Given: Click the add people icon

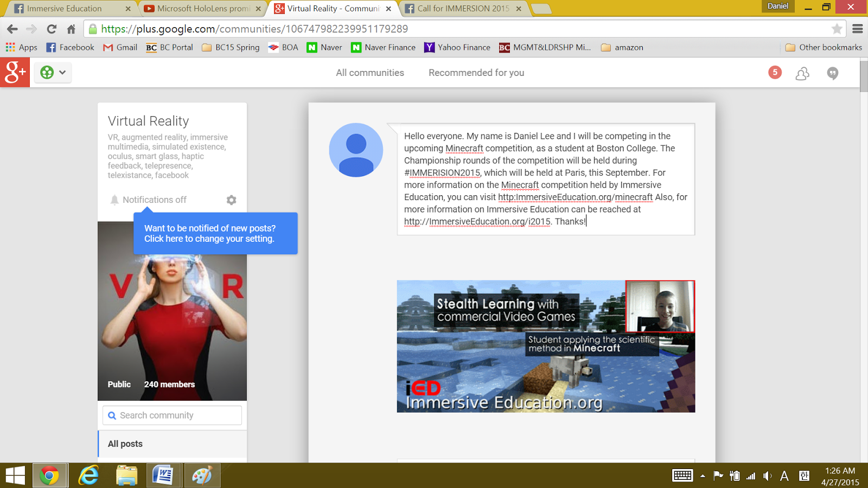Looking at the screenshot, I should point(802,73).
